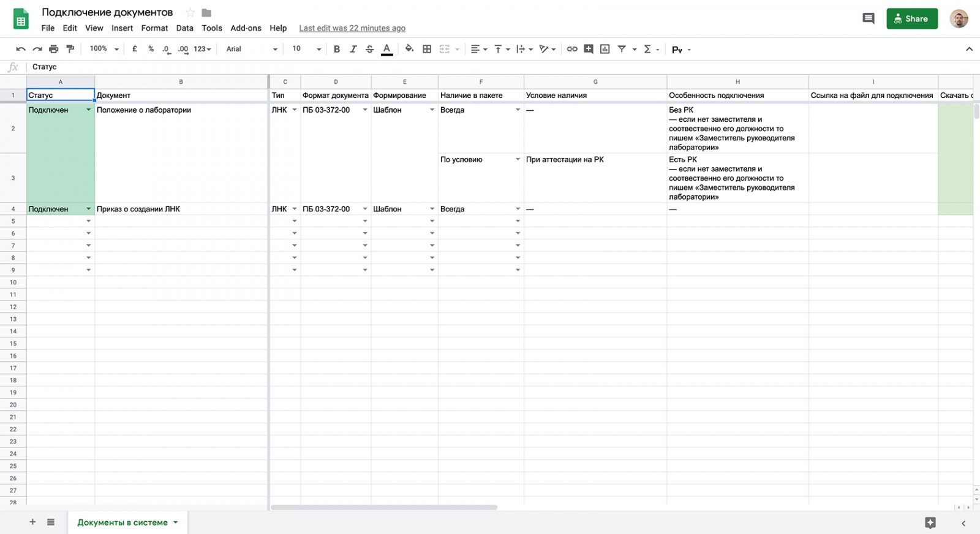The image size is (980, 534).
Task: Open the File menu
Action: coord(48,28)
